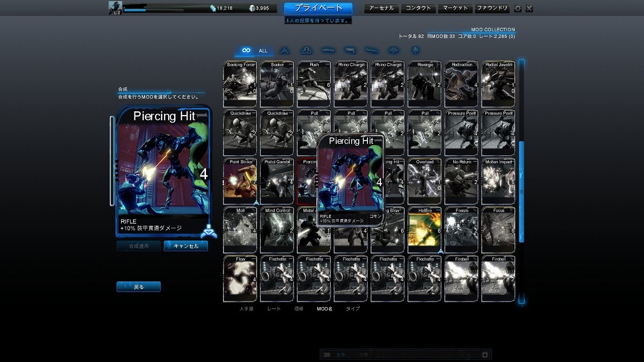The width and height of the screenshot is (644, 362).
Task: Go back with the 戻る button
Action: pos(139,287)
